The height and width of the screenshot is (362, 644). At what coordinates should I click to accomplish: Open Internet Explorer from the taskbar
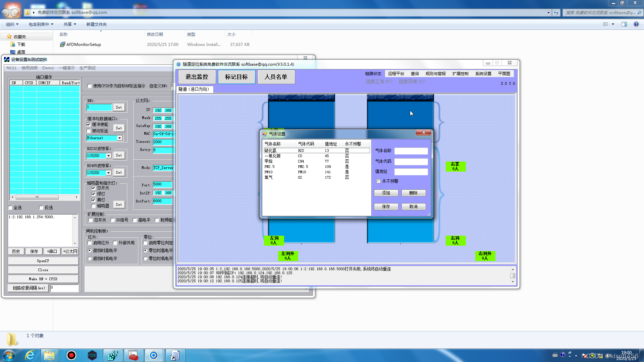point(30,355)
